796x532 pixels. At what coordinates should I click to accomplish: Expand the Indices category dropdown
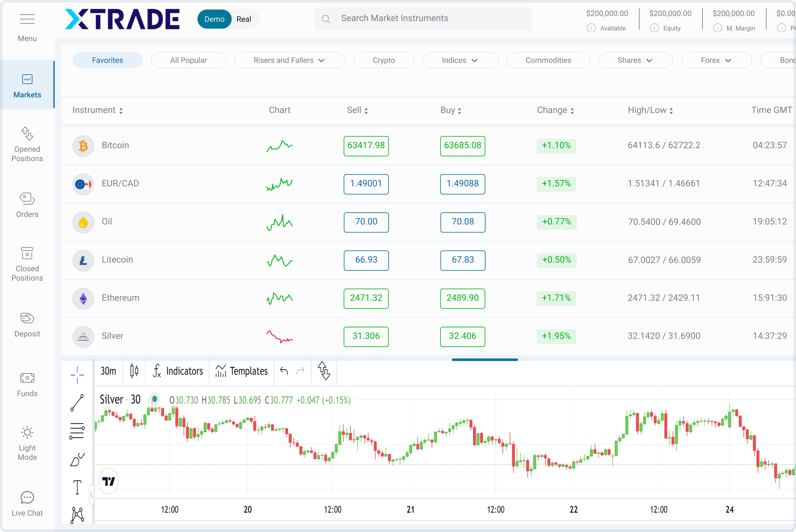pyautogui.click(x=460, y=60)
